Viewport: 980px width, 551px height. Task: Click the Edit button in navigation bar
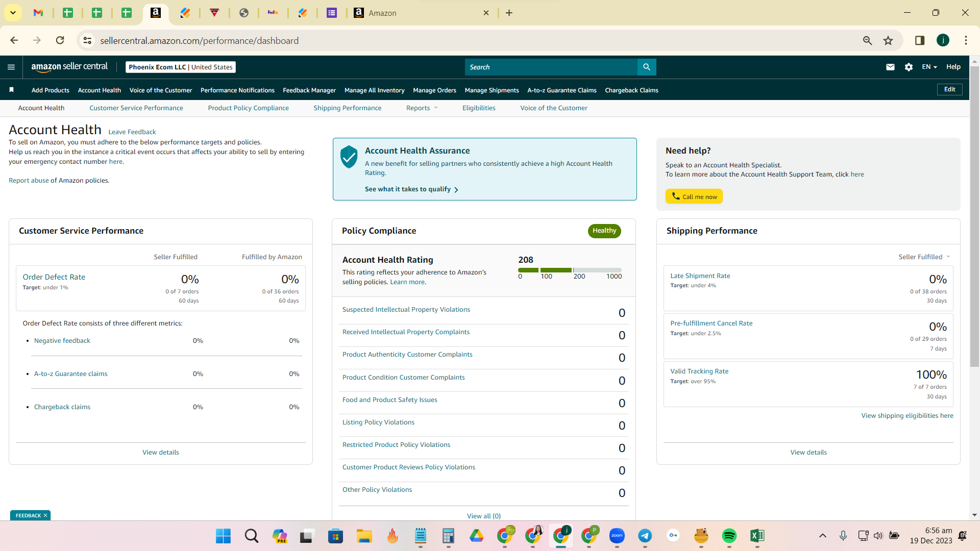[x=949, y=89]
